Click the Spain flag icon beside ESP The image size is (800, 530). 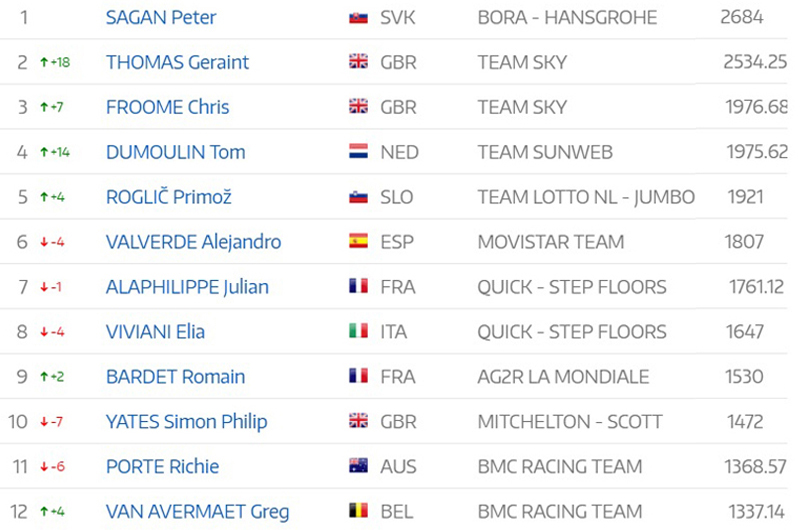[x=358, y=241]
